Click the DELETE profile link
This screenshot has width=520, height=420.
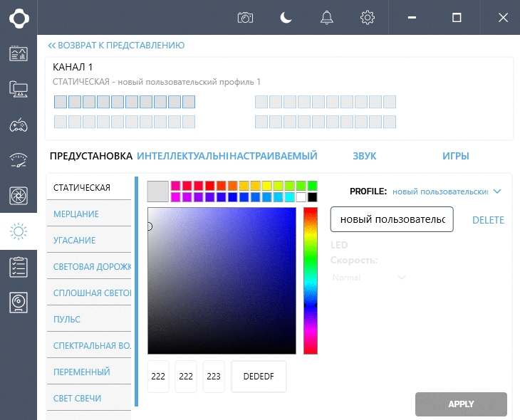click(488, 220)
